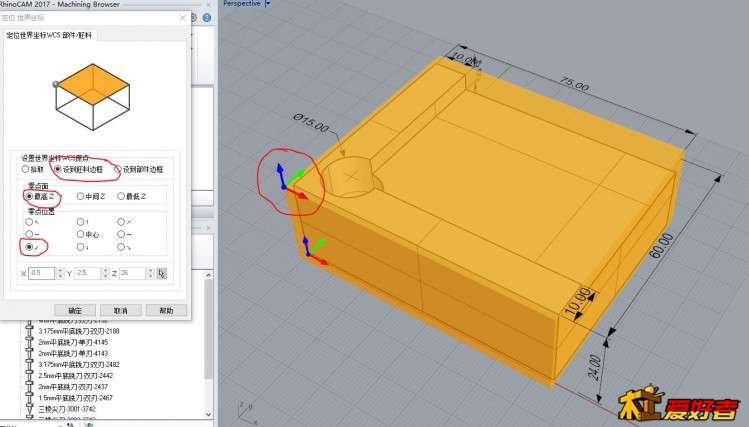Select tool 3.175mm平底铣刀-双刃-2482

[79, 364]
